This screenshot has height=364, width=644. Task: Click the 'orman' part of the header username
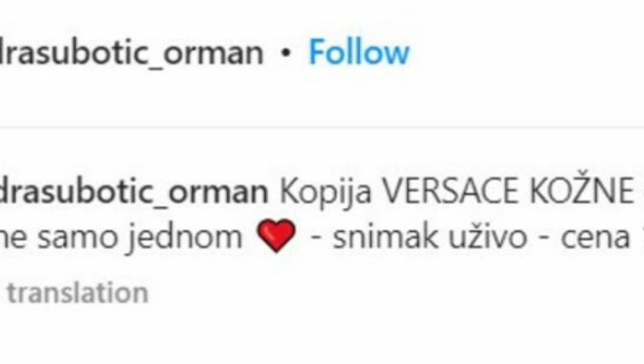[213, 53]
